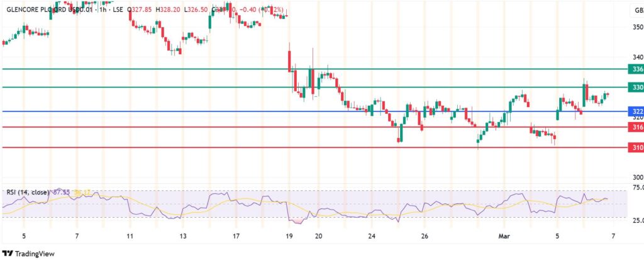Click the 25.00 RSI axis level
644x260 pixels.
635,220
